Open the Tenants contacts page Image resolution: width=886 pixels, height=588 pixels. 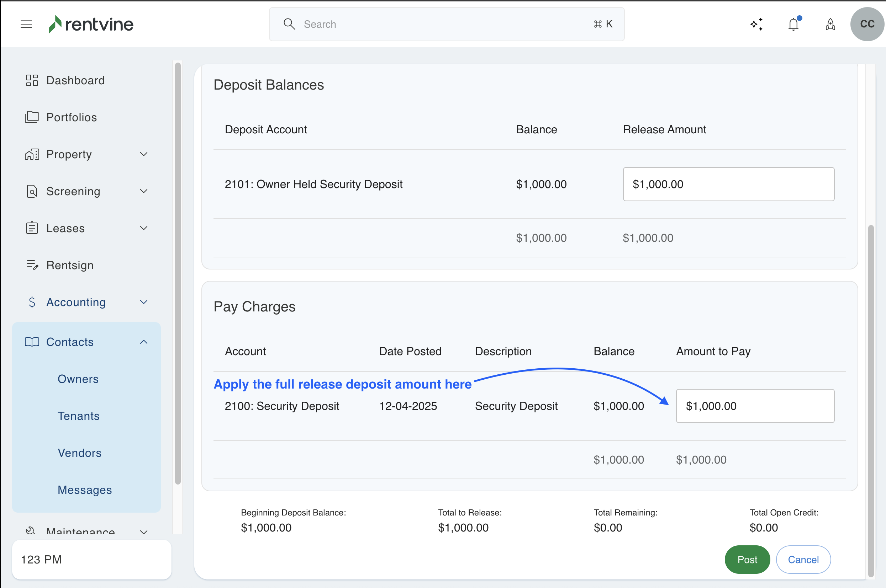pyautogui.click(x=78, y=416)
